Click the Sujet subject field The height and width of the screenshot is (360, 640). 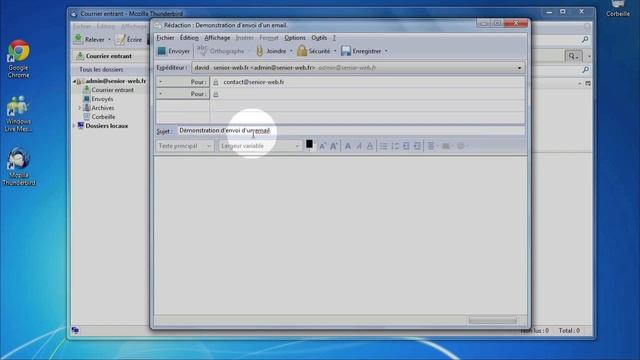pyautogui.click(x=351, y=131)
